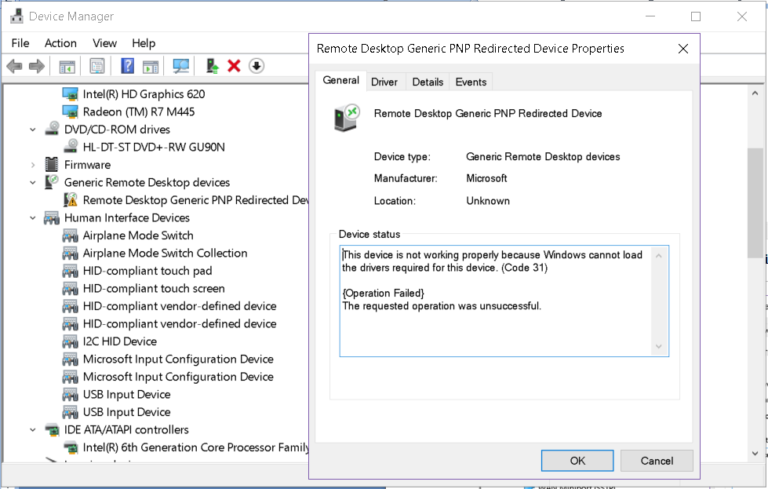Click Scan for hardware changes monitor icon
The image size is (768, 489).
pyautogui.click(x=181, y=66)
